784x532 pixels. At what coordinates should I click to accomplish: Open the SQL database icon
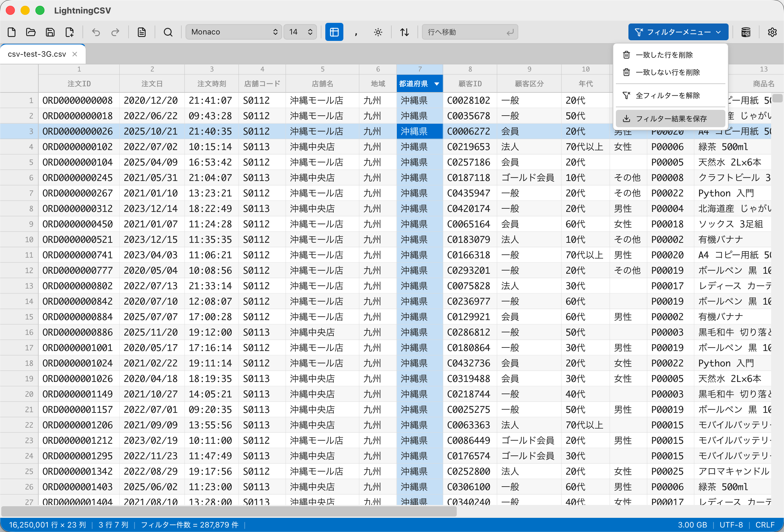pyautogui.click(x=746, y=32)
